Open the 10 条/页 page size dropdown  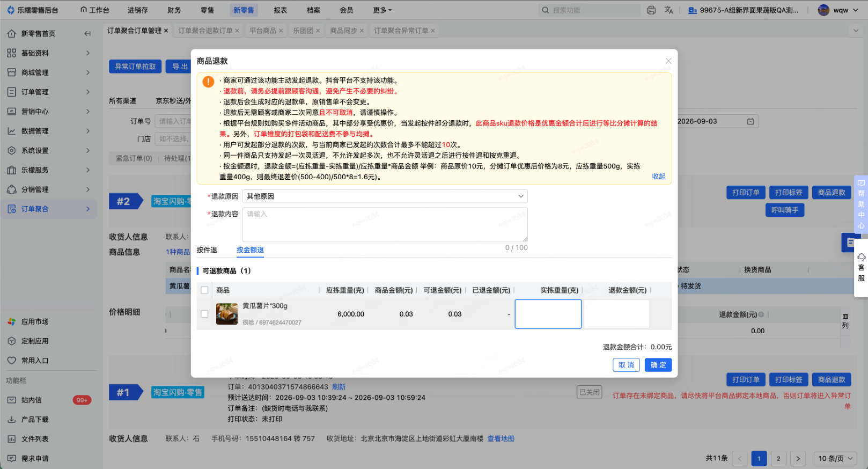[835, 458]
